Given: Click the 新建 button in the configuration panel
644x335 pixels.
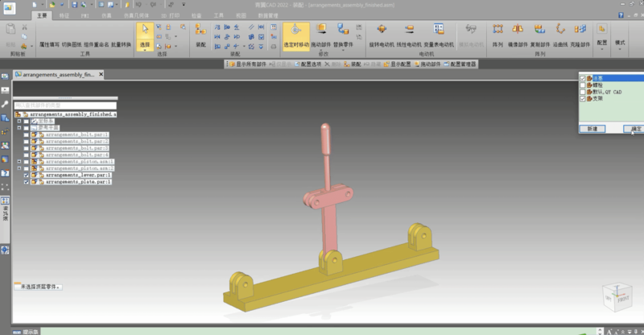Looking at the screenshot, I should pos(592,129).
